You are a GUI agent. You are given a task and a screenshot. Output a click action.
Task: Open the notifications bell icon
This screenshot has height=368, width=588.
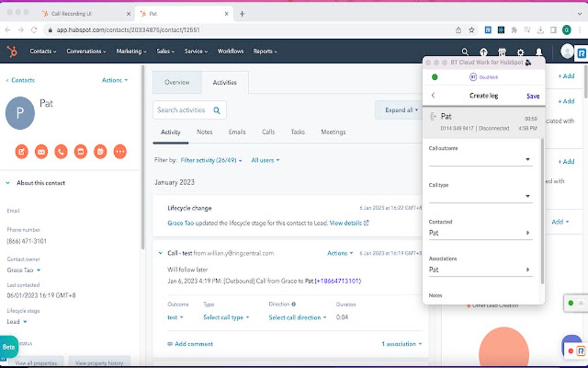point(538,52)
